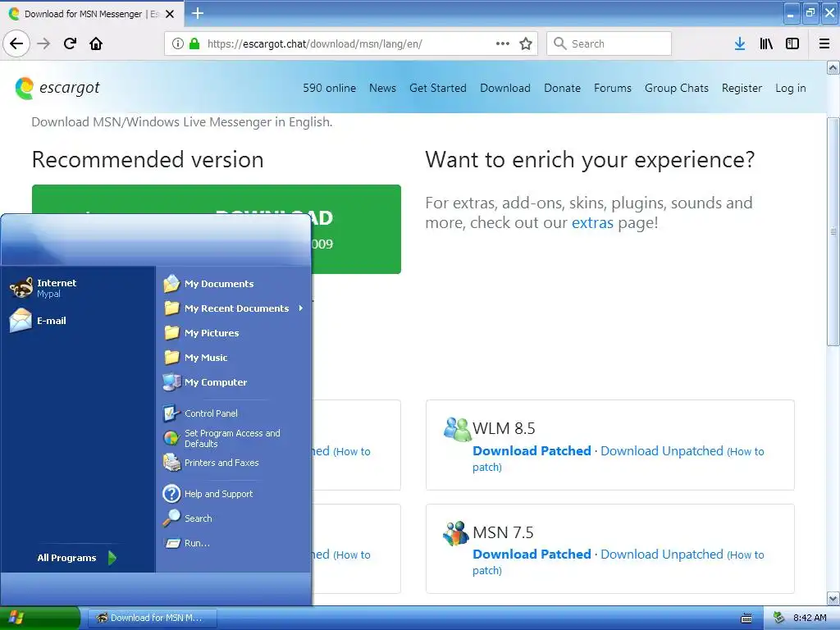Screen dimensions: 840x630
Task: Open Group Chats page
Action: 677,88
